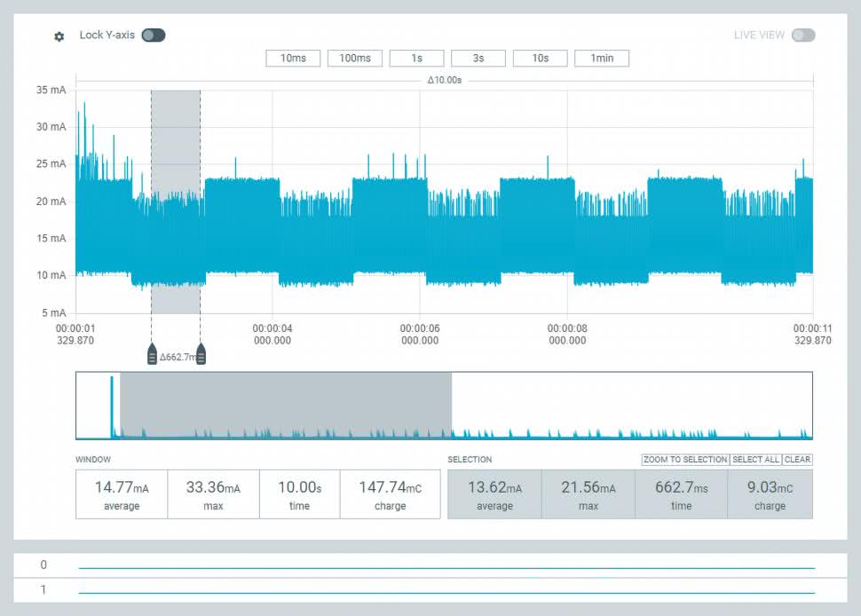Click digital channel 1 trace row
This screenshot has width=861, height=616.
pyautogui.click(x=446, y=591)
